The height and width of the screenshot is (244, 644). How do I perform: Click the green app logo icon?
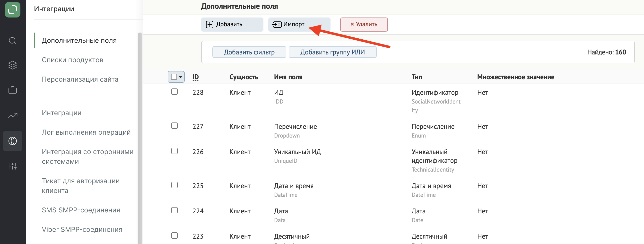12,10
